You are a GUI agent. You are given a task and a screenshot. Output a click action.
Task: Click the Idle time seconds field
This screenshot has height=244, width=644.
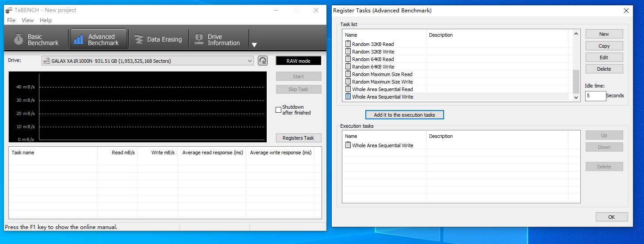[x=595, y=95]
